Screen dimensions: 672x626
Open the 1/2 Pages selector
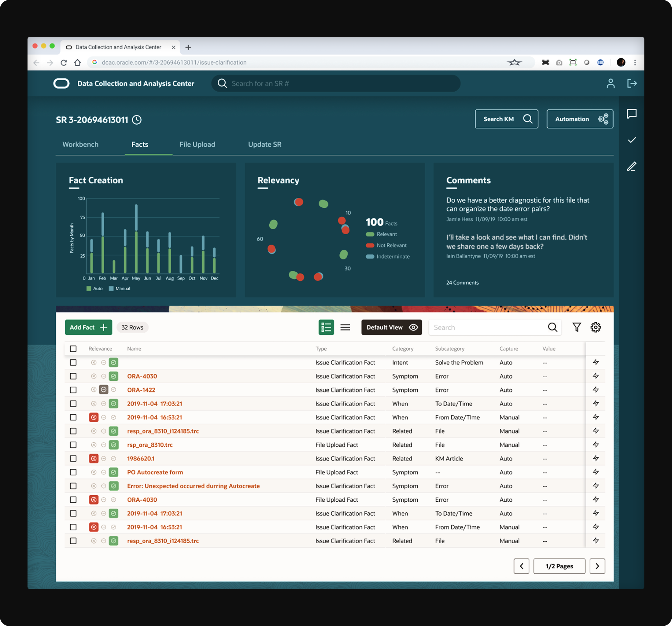click(x=559, y=566)
